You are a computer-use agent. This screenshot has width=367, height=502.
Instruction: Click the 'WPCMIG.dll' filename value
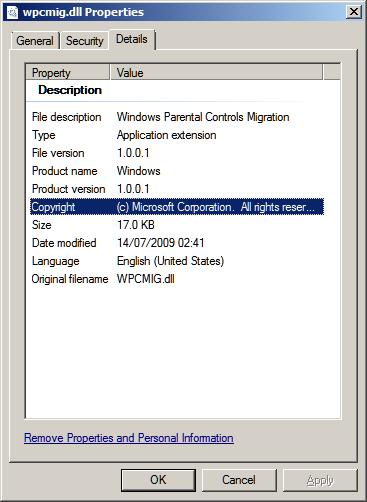[146, 279]
